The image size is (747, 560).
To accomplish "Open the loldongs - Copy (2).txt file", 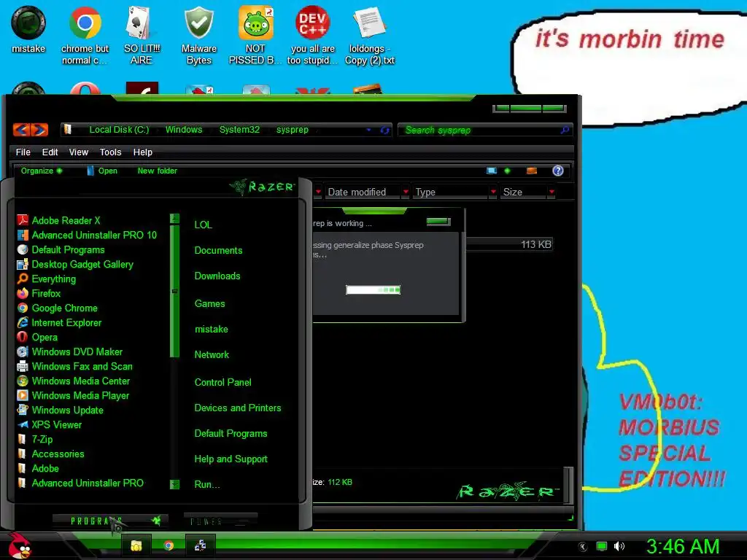I will click(370, 35).
